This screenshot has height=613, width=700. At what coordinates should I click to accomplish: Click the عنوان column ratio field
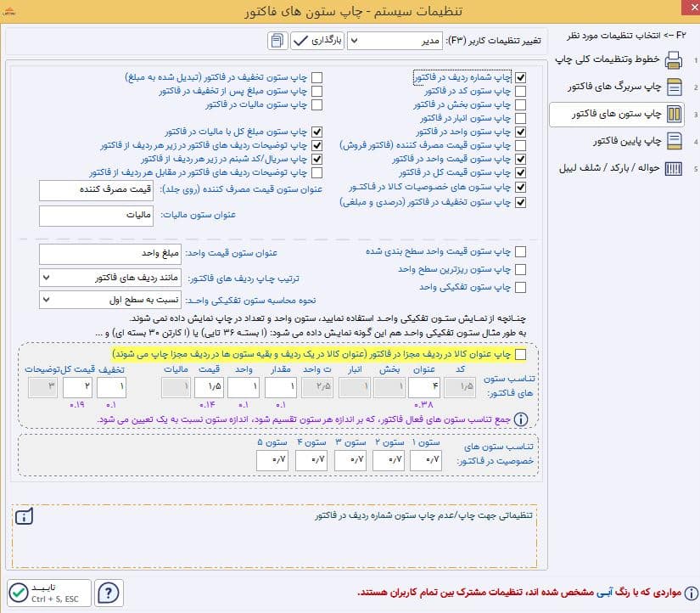pyautogui.click(x=424, y=387)
